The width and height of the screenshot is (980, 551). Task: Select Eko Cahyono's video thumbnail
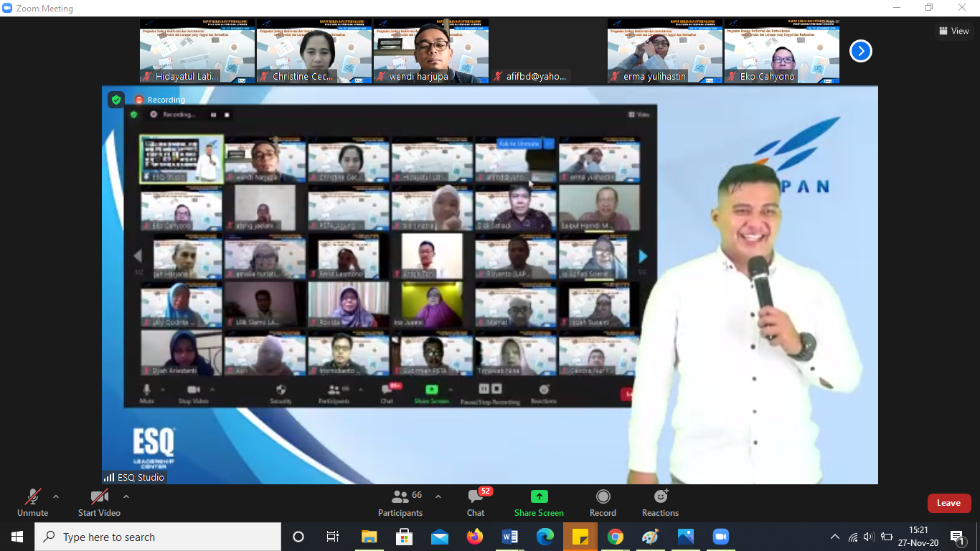pos(781,51)
